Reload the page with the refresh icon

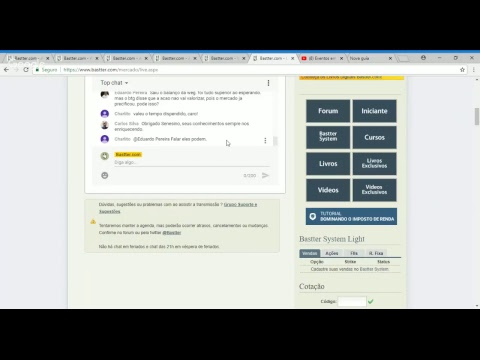[x=26, y=70]
